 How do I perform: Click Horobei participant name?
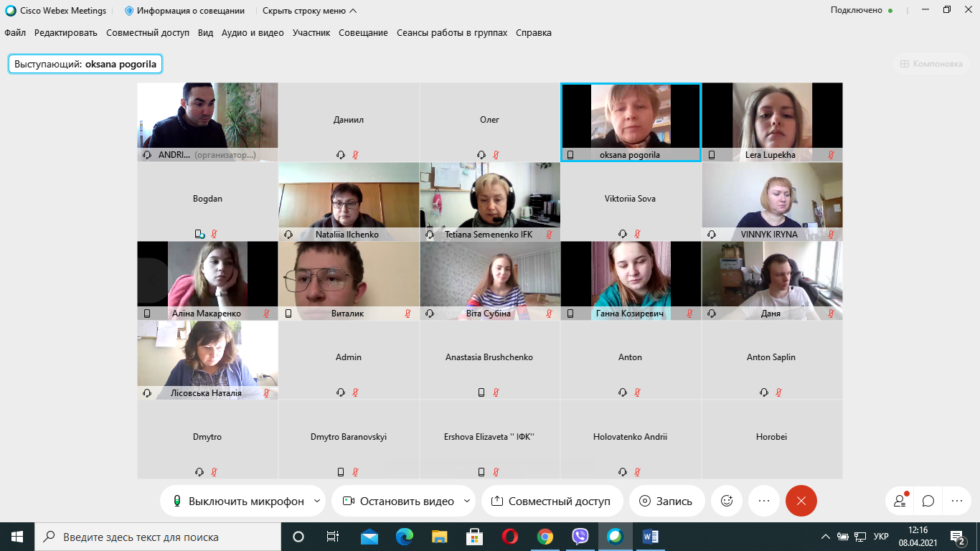point(771,436)
